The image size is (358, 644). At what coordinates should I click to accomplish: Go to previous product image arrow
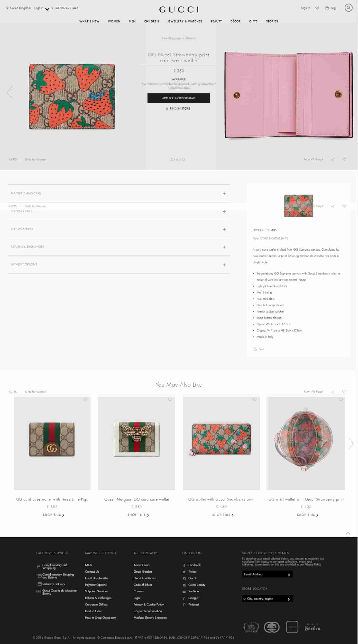10,92
